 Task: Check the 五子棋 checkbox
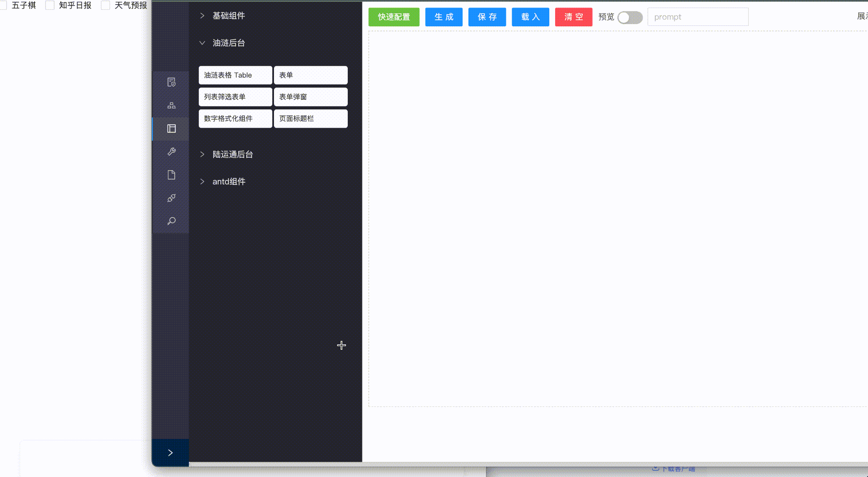[x=4, y=5]
